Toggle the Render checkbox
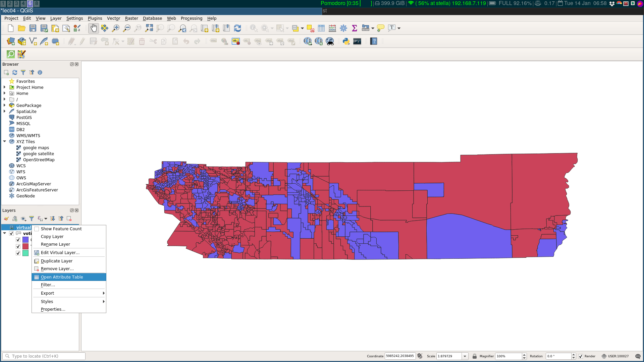 (x=581, y=356)
